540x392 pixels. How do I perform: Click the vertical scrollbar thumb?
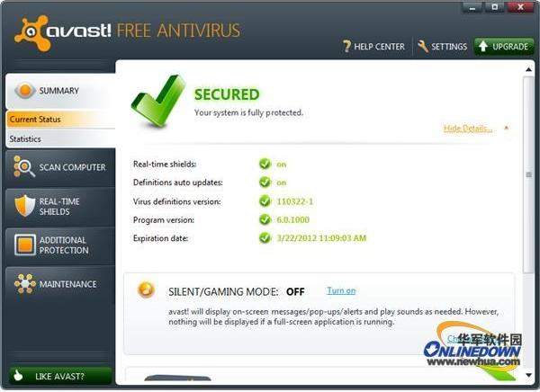528,174
